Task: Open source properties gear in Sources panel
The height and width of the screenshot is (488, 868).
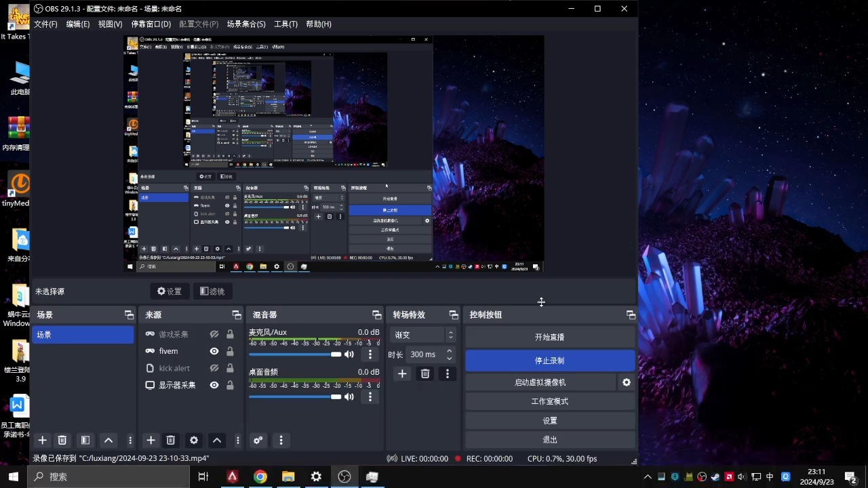Action: click(x=194, y=441)
